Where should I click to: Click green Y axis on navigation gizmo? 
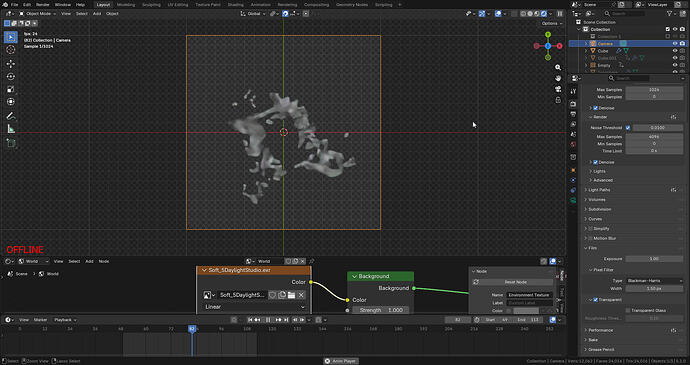click(x=548, y=34)
